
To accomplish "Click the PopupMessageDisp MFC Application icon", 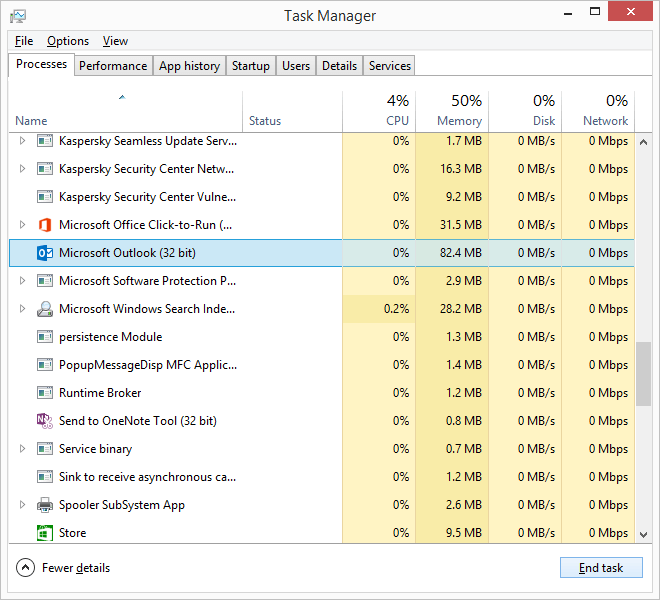I will click(x=45, y=365).
